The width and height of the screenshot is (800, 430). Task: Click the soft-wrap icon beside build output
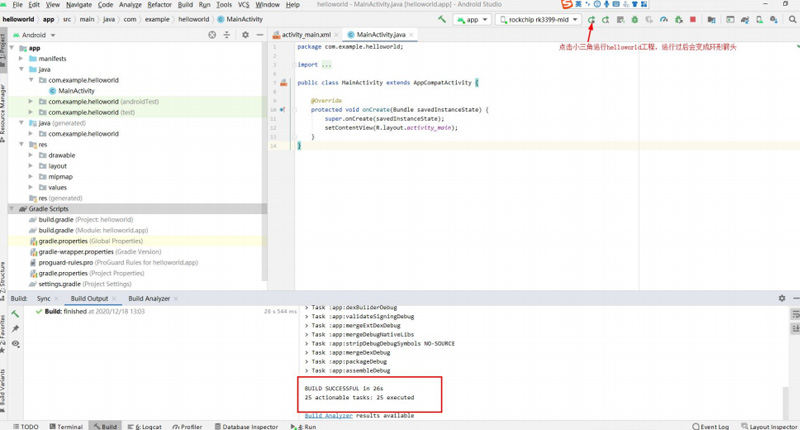(x=795, y=314)
